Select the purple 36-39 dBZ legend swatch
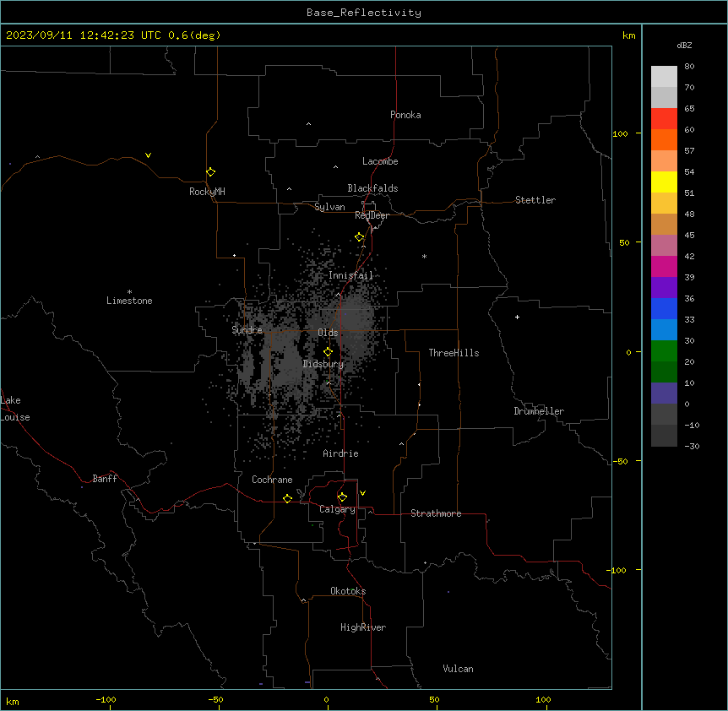The width and height of the screenshot is (728, 711). (x=664, y=287)
